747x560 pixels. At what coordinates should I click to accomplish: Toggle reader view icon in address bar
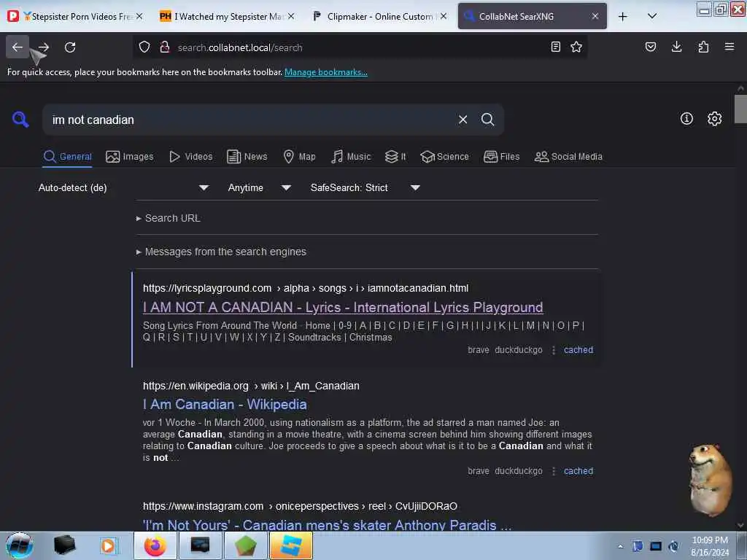555,47
